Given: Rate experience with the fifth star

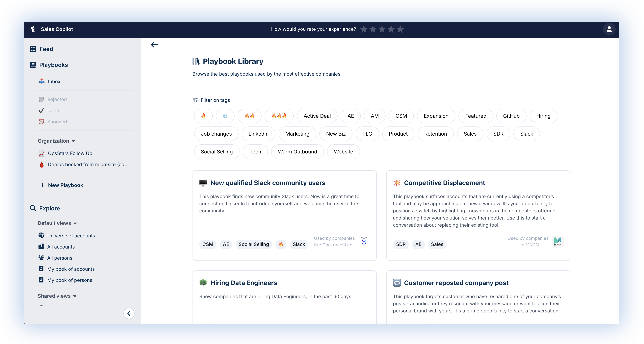Looking at the screenshot, I should [400, 29].
